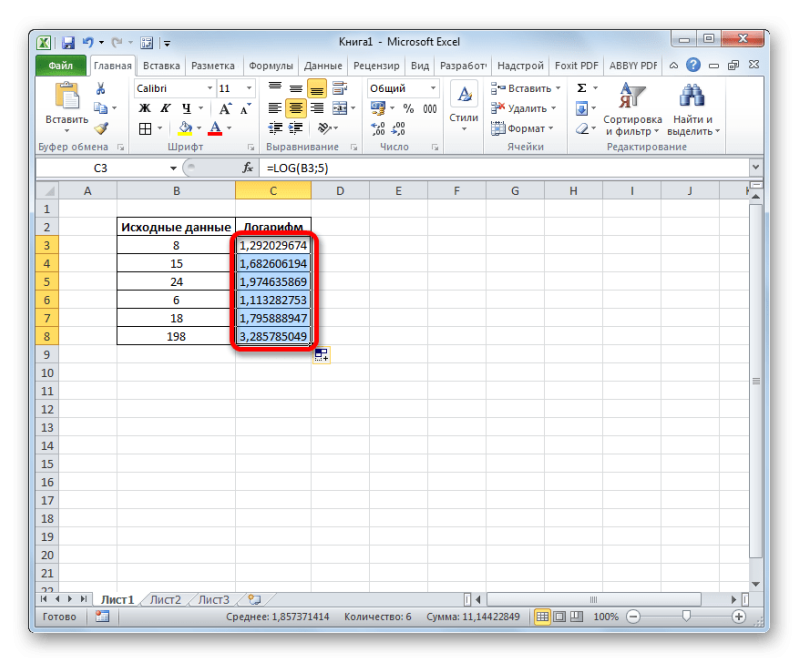
Task: Select the Format Painter brush
Action: pos(101,128)
